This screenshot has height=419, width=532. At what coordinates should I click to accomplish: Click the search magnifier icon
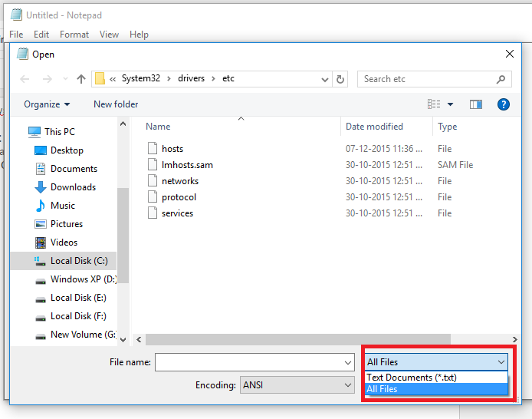click(501, 79)
